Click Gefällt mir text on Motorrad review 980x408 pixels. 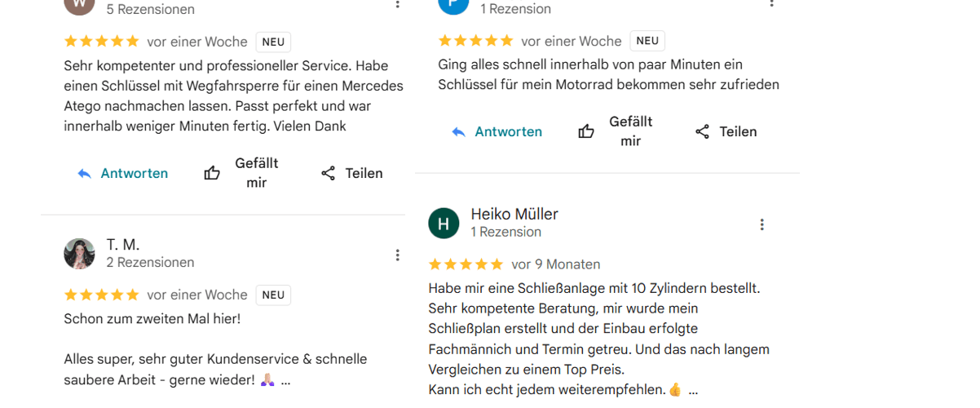point(630,131)
